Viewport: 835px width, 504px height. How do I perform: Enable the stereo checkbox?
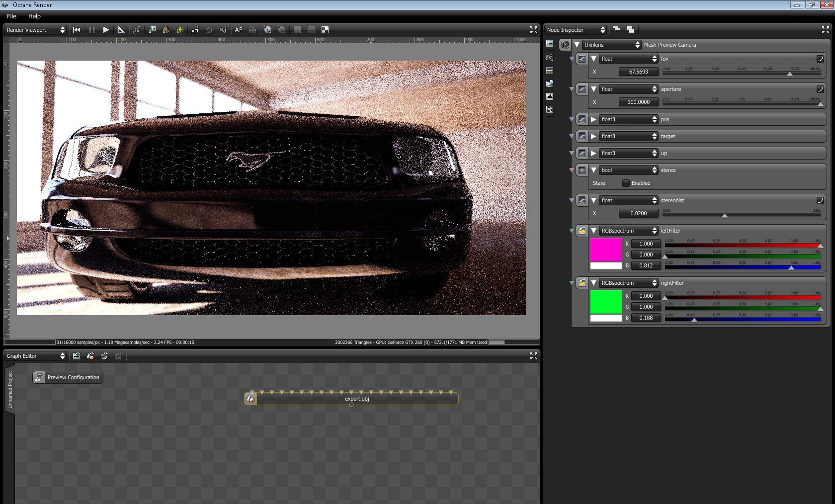(x=626, y=183)
